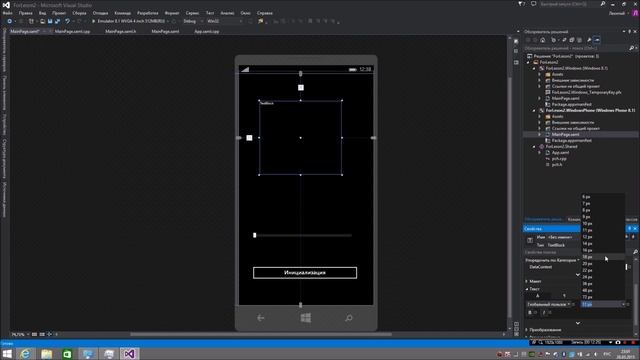
Task: Open the Win32 platform dropdown
Action: (224, 21)
